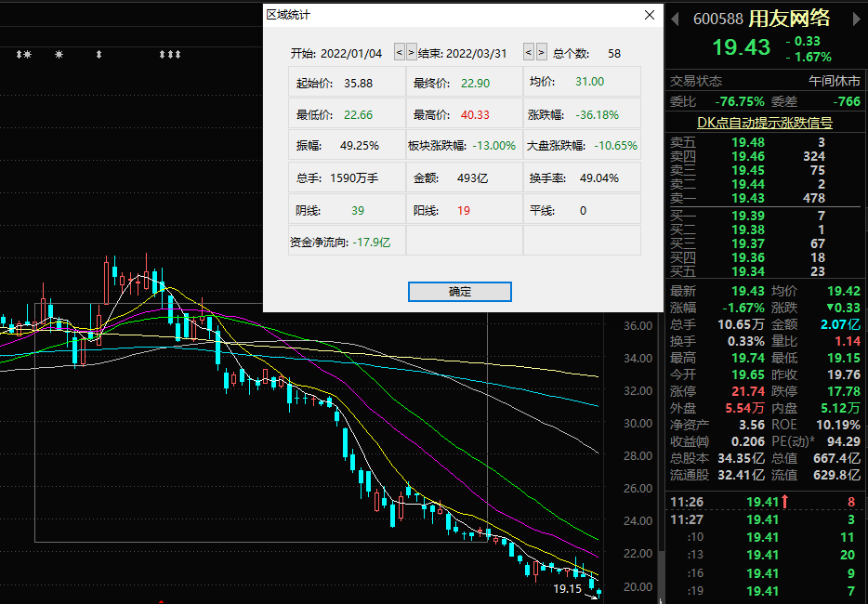Click the 总个数 value 58

pos(614,54)
